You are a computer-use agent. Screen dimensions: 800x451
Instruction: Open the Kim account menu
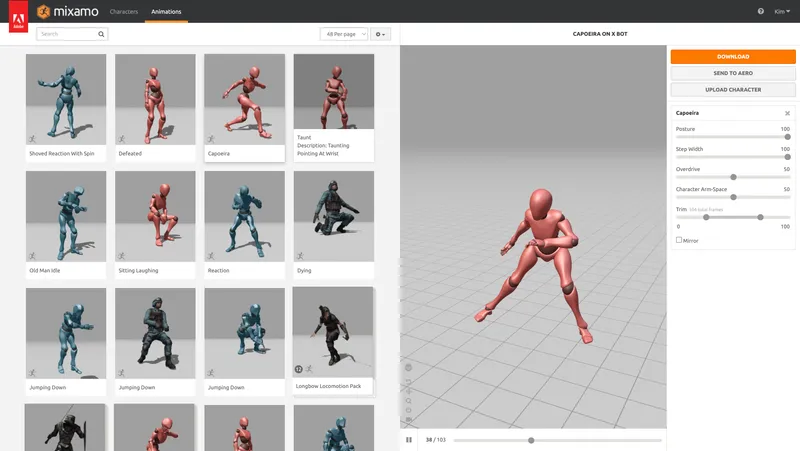(x=781, y=12)
